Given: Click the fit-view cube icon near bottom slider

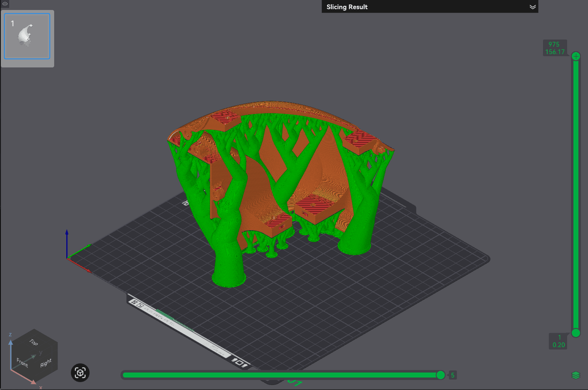Looking at the screenshot, I should click(x=80, y=373).
